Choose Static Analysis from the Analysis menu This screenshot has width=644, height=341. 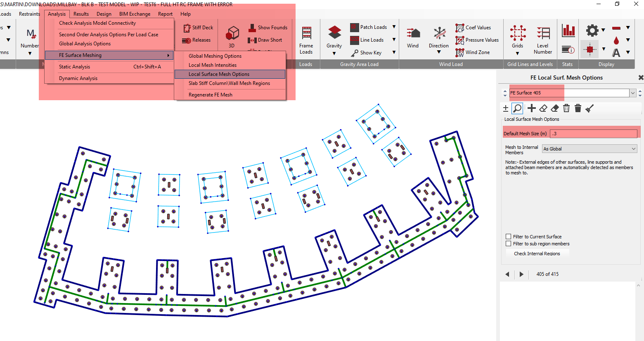pos(109,67)
